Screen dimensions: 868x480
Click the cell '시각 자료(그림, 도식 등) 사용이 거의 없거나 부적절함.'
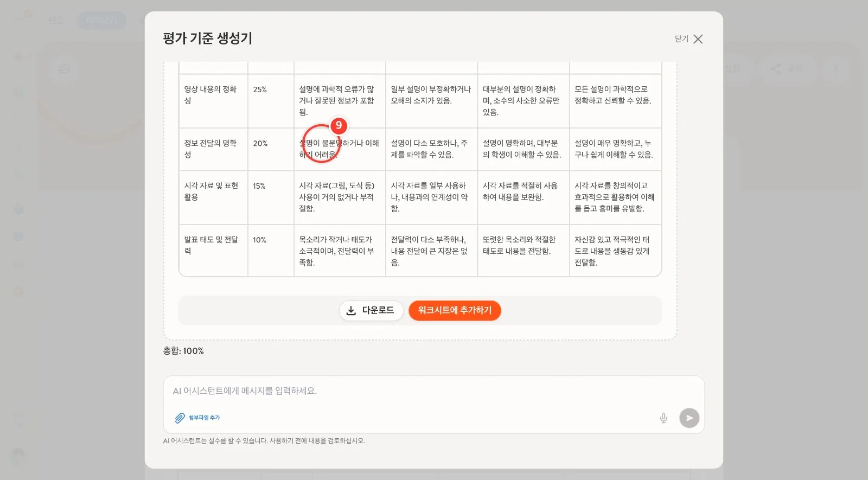[x=340, y=197]
